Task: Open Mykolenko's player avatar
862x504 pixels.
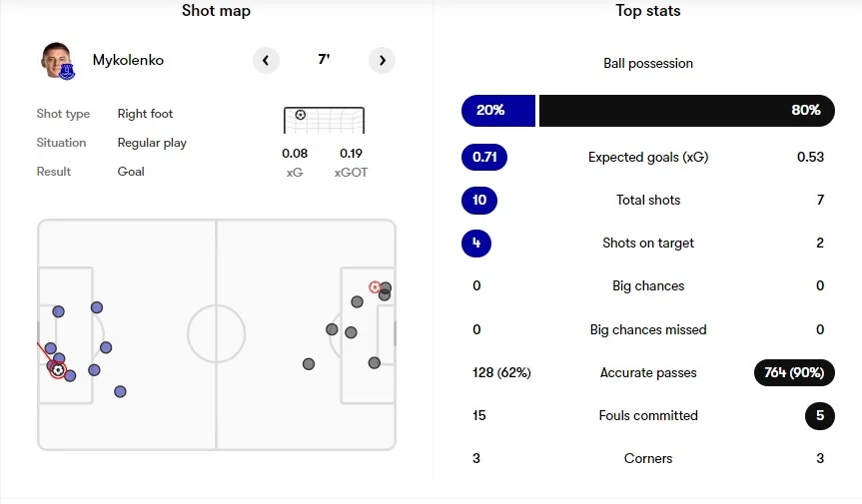Action: click(x=57, y=60)
